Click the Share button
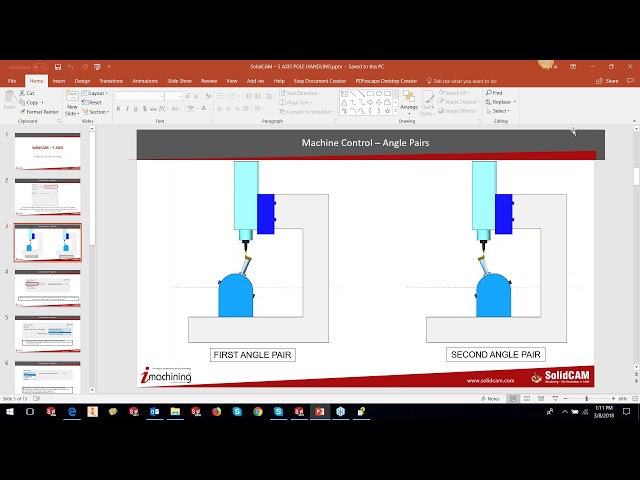 607,81
